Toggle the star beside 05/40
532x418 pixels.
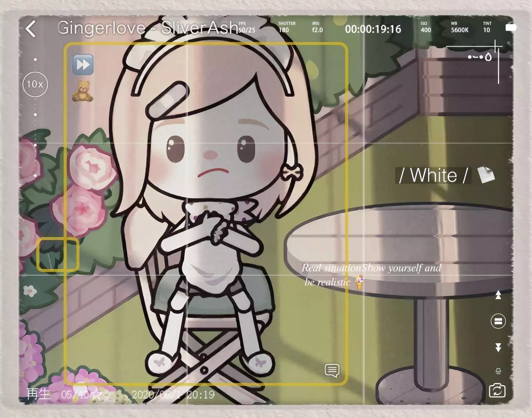(96, 394)
